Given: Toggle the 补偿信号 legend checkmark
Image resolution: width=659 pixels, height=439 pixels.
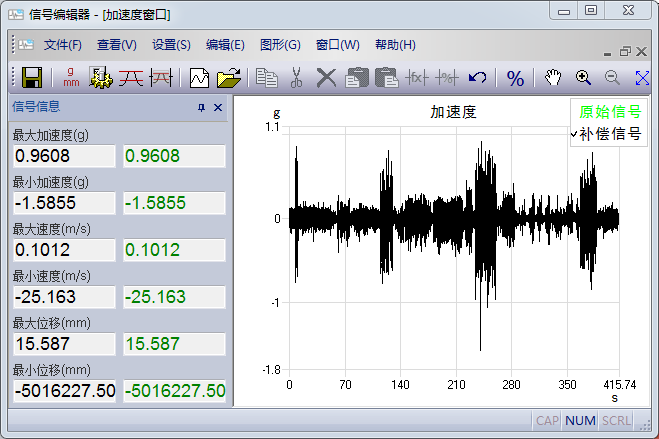Looking at the screenshot, I should point(608,133).
